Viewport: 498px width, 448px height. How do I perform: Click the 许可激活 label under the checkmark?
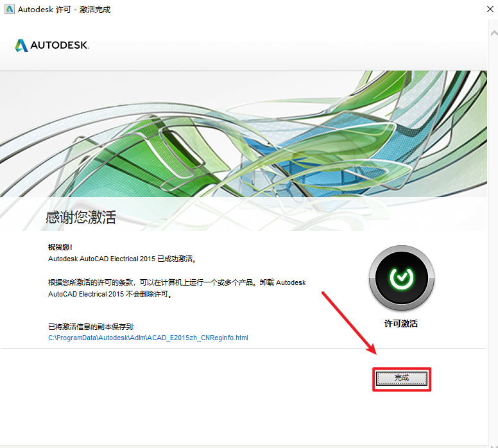click(402, 324)
